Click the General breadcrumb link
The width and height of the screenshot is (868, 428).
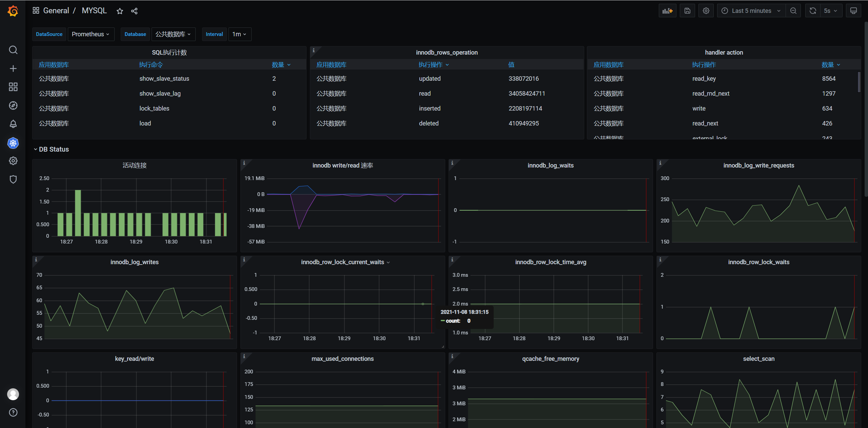coord(56,11)
